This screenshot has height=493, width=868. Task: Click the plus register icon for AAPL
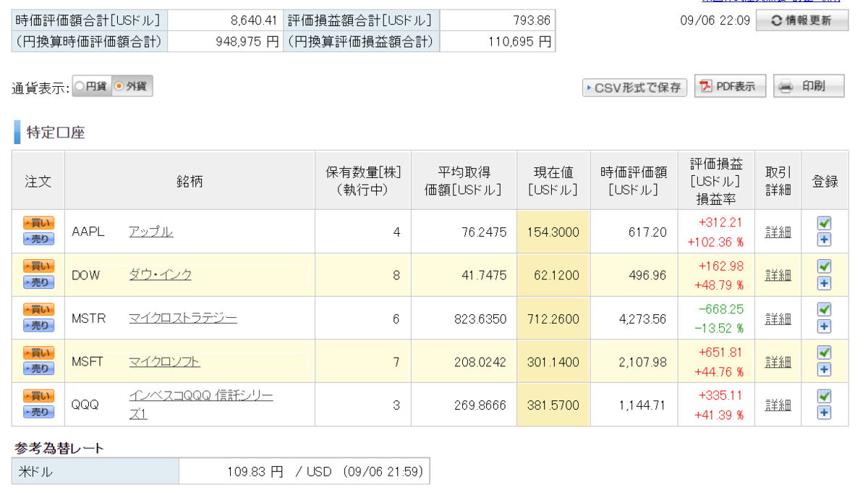point(824,240)
